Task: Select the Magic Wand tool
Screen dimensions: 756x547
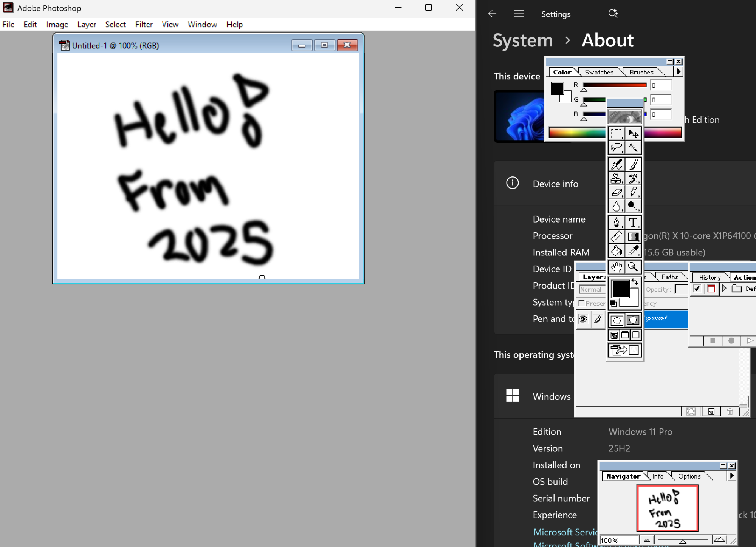Action: coord(634,148)
